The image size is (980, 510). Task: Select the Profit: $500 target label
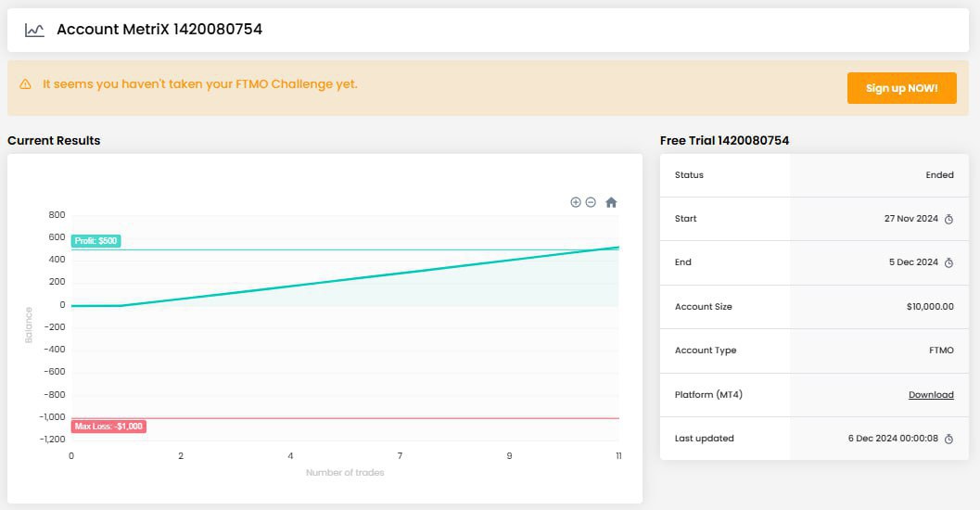tap(96, 241)
